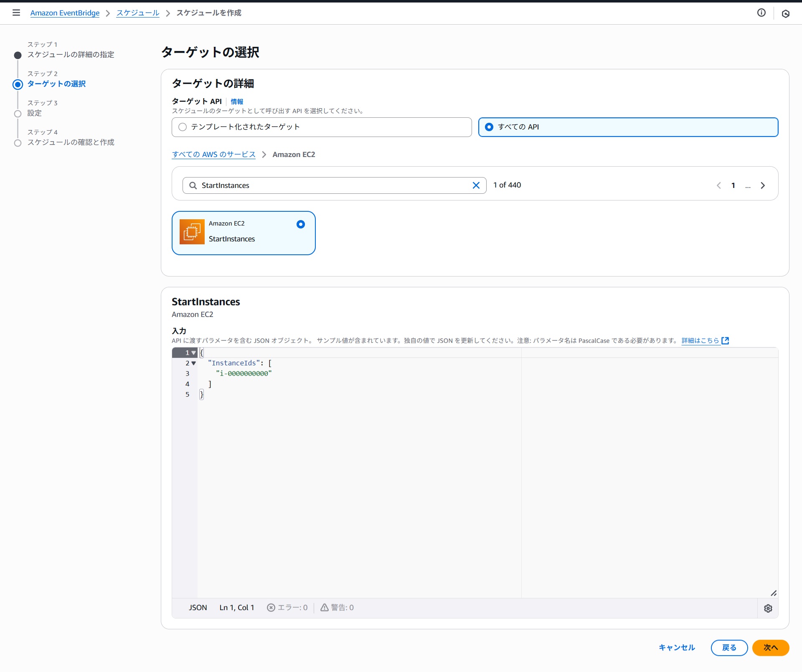802x672 pixels.
Task: Click the error count icon in status bar
Action: click(271, 608)
